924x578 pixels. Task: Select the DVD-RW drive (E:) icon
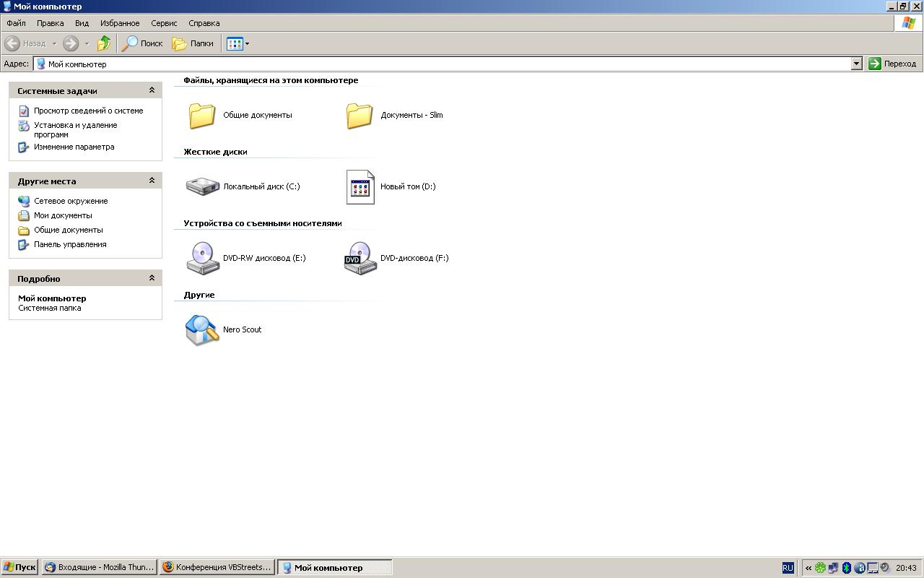[202, 258]
